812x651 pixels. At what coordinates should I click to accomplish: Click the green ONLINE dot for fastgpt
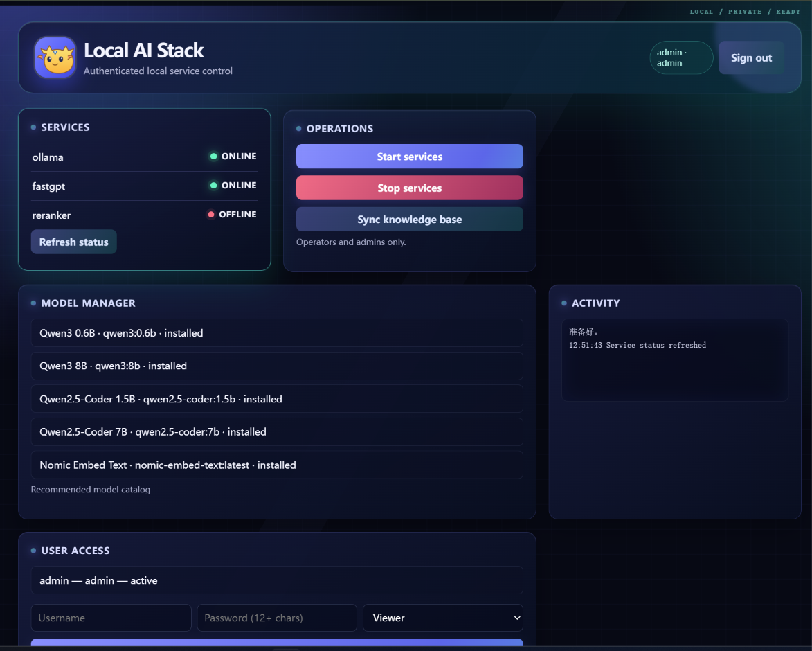[x=213, y=186]
